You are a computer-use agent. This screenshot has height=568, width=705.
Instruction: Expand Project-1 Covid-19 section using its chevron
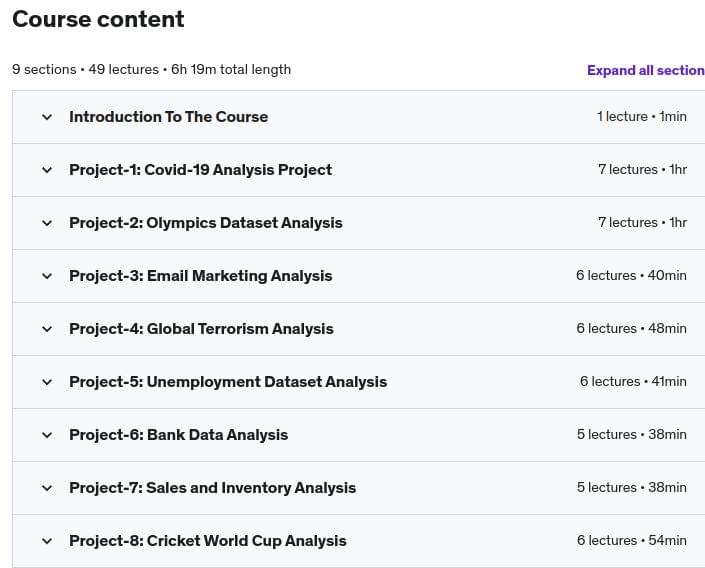[x=46, y=170]
